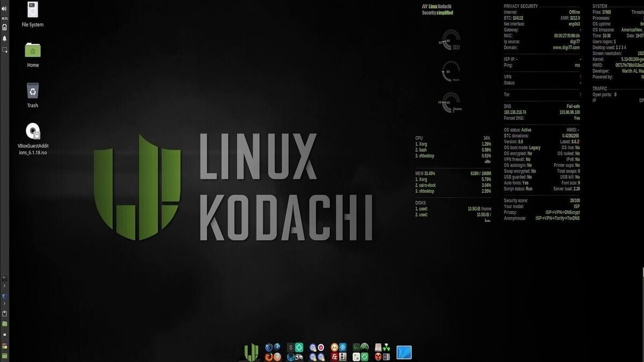Image resolution: width=644 pixels, height=362 pixels.
Task: Open the green waveform system monitor icon
Action: [356, 348]
